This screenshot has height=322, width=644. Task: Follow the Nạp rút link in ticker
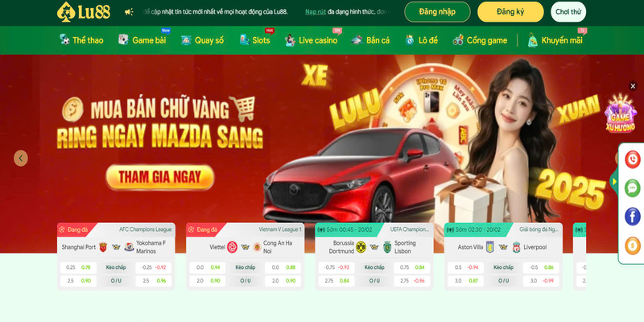click(316, 12)
